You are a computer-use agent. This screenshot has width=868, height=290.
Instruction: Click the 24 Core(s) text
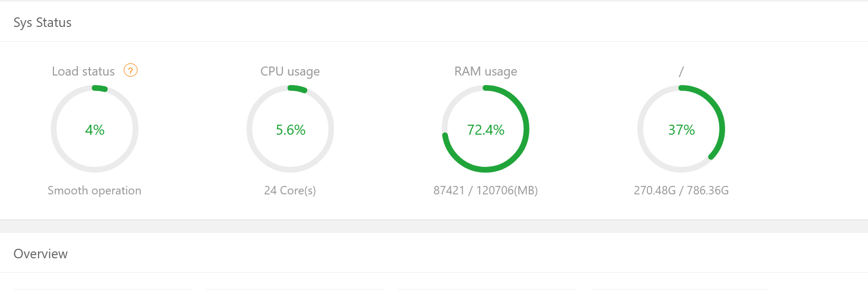(290, 191)
